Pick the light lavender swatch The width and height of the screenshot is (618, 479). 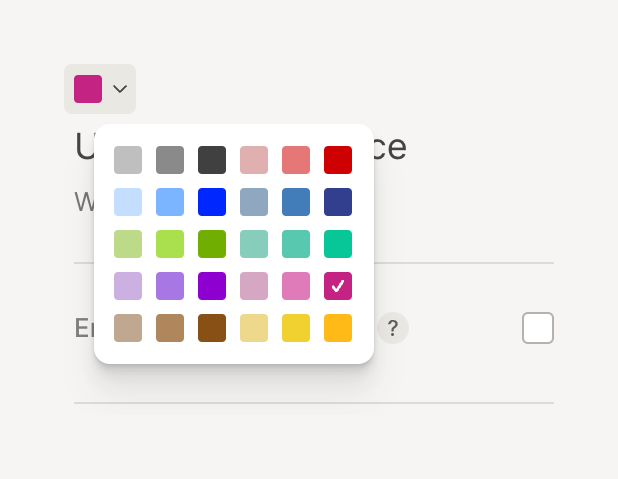pos(128,286)
